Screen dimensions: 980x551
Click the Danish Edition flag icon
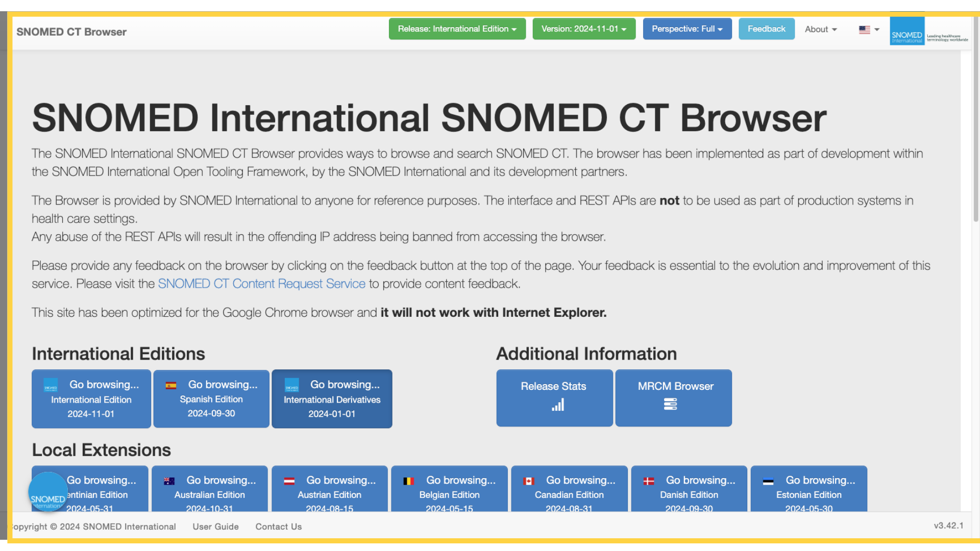649,481
